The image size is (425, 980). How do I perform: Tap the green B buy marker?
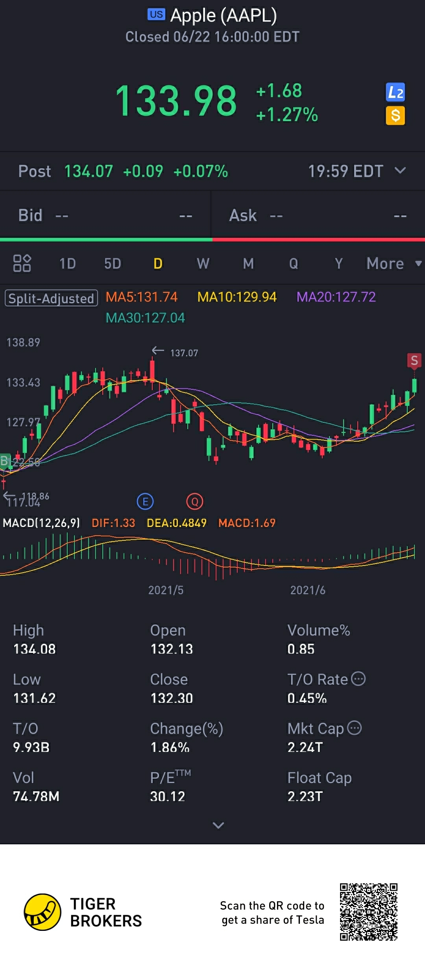tap(5, 461)
